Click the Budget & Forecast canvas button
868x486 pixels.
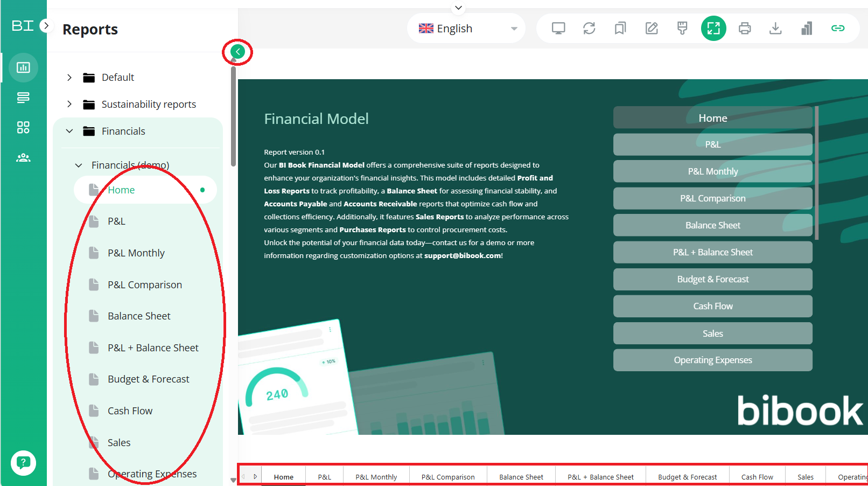(713, 279)
